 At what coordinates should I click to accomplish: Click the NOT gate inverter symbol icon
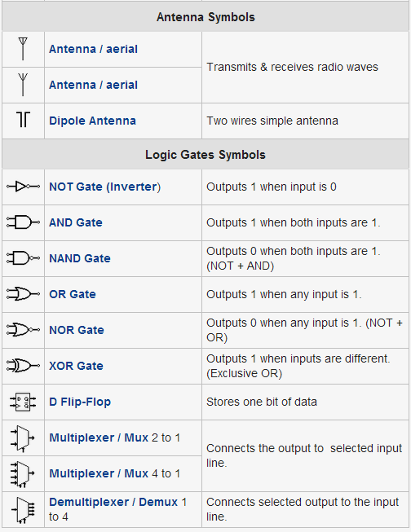click(x=23, y=187)
